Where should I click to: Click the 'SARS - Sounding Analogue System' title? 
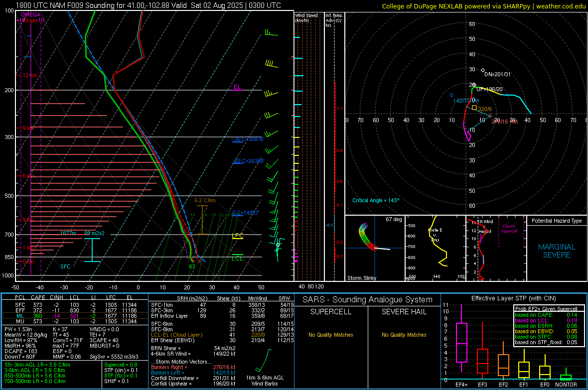367,299
